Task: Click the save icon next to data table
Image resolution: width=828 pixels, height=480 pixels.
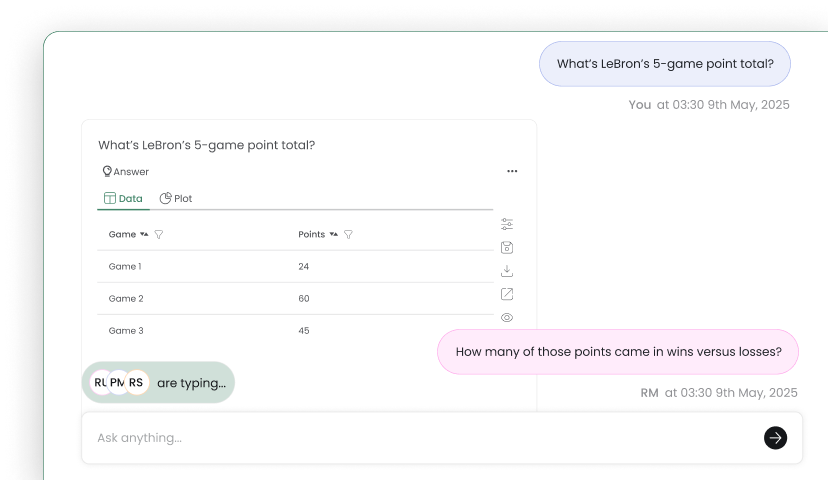Action: (507, 248)
